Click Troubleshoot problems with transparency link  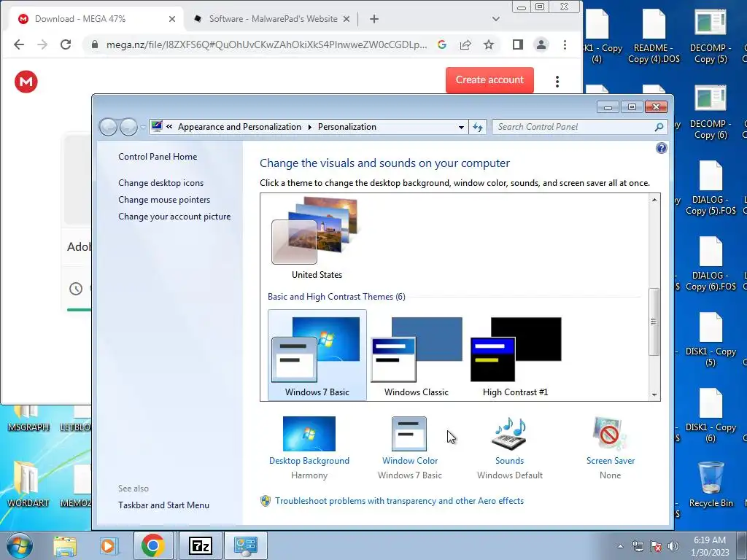pos(399,501)
